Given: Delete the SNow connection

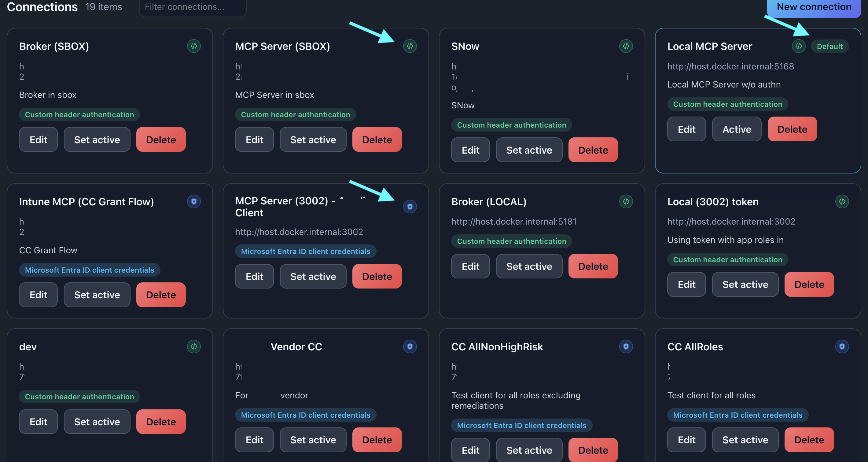Looking at the screenshot, I should (593, 150).
